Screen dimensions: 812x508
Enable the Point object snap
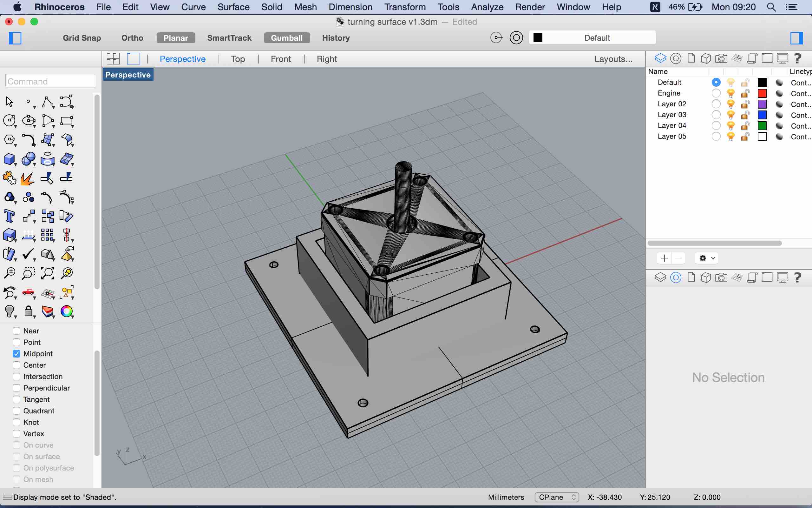[x=16, y=342]
